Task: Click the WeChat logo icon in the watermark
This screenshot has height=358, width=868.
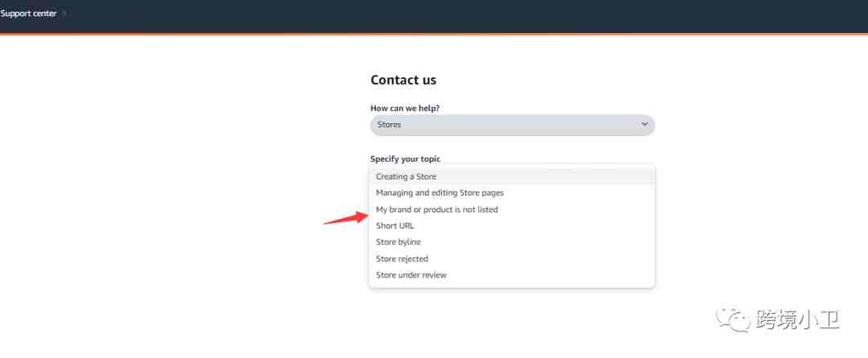Action: 734,320
